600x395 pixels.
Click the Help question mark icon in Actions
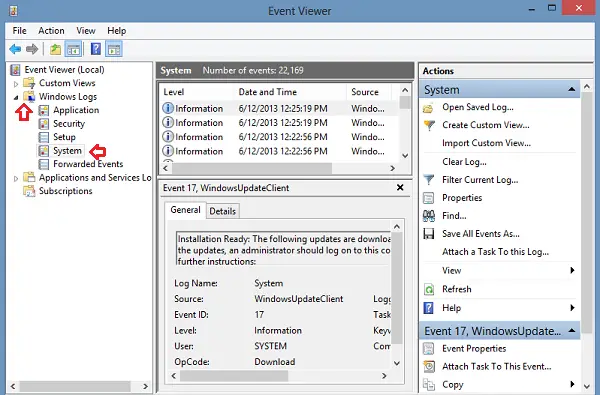pos(429,308)
